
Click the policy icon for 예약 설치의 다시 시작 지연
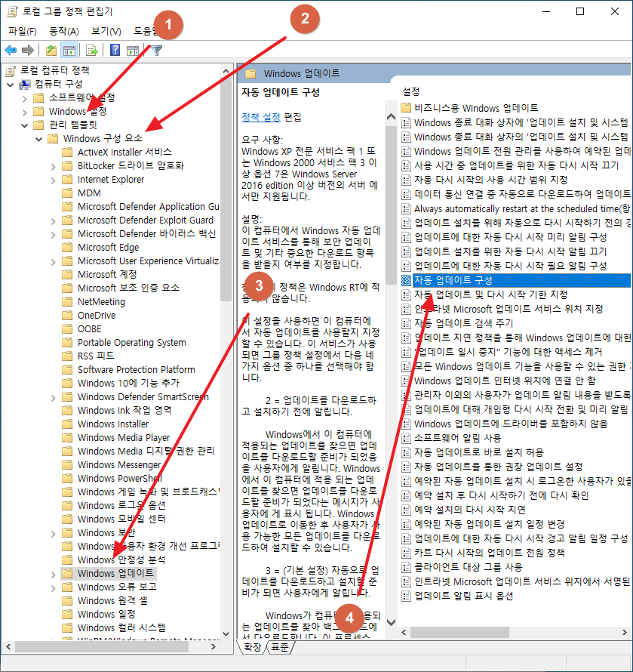tap(406, 510)
